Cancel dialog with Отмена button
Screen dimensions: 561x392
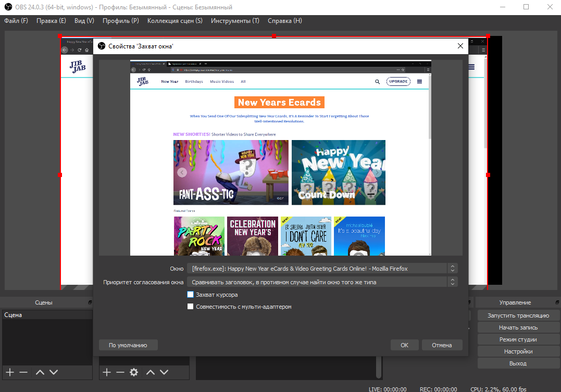(442, 345)
